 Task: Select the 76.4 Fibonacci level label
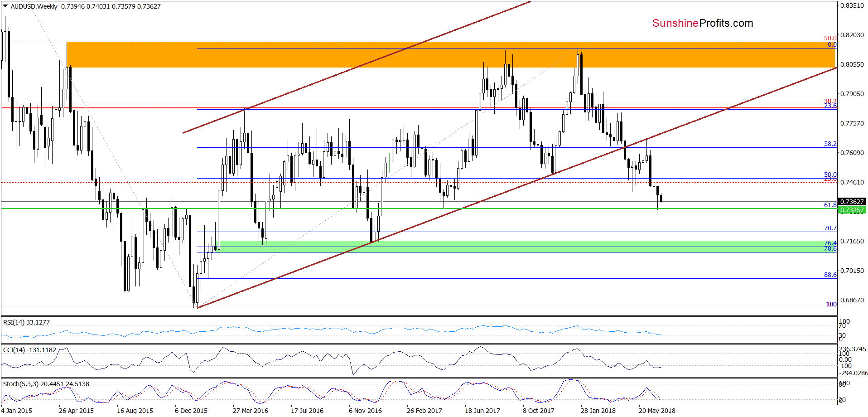830,243
